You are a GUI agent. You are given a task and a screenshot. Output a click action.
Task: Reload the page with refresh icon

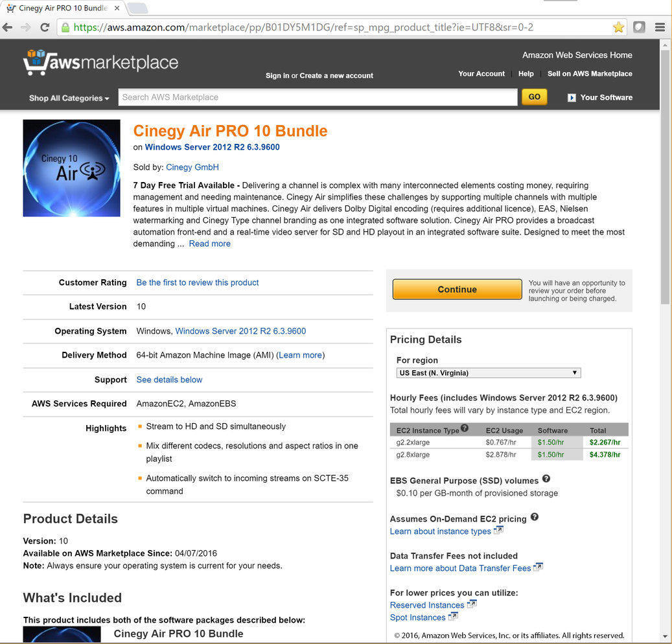pos(45,27)
